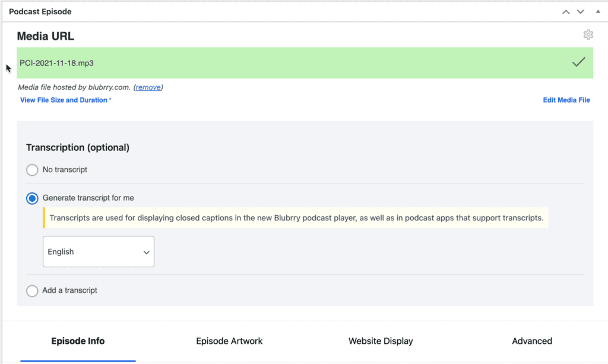The height and width of the screenshot is (364, 608).
Task: Click the PCI-2021-11-18.mp3 media URL field
Action: pos(305,63)
